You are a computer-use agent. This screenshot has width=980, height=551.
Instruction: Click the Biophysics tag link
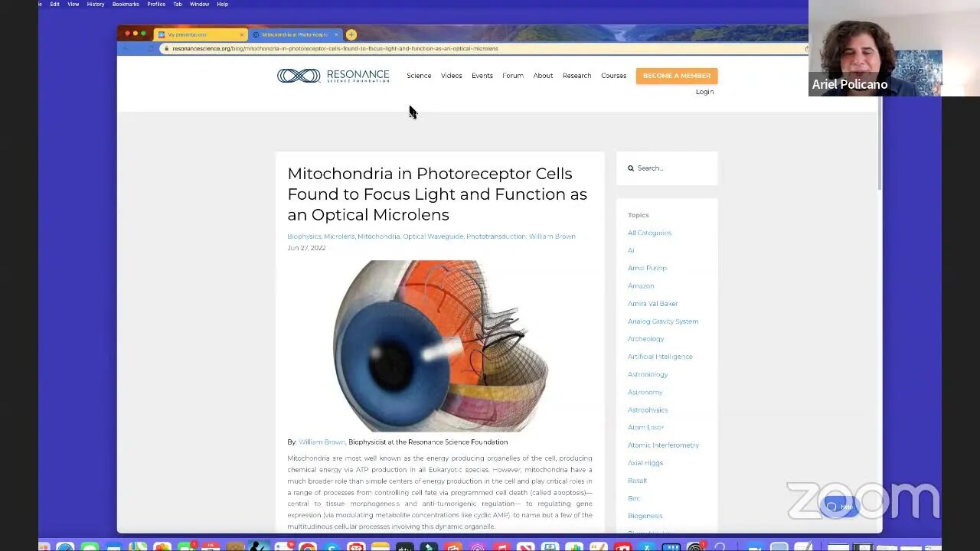click(x=304, y=236)
